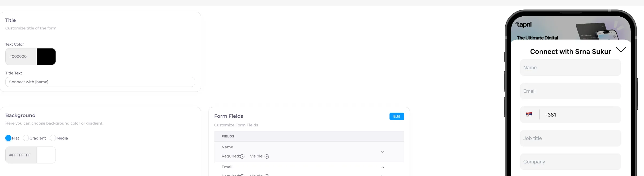Click the Company field in preview
This screenshot has width=644, height=176.
tap(570, 162)
